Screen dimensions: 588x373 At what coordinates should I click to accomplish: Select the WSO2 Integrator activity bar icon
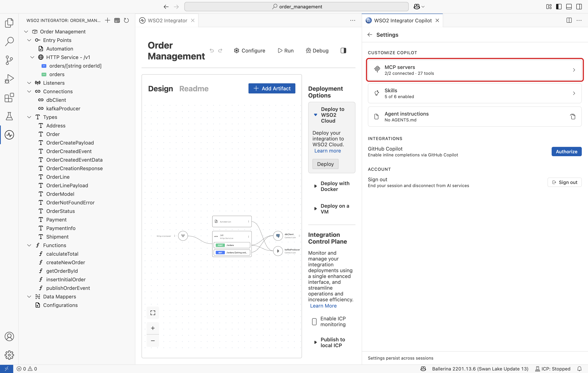9,135
